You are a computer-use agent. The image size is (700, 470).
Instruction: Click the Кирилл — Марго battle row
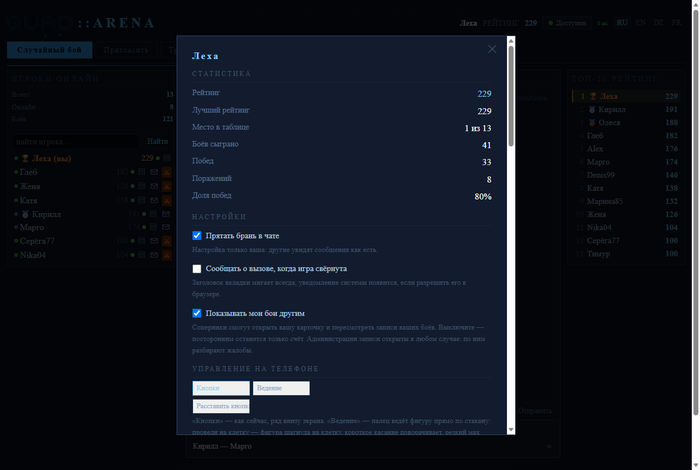point(372,446)
